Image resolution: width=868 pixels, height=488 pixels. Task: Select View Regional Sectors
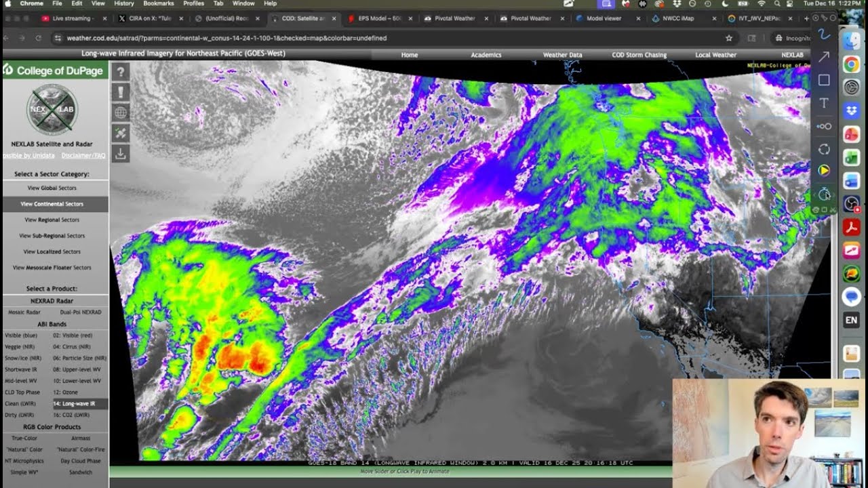pos(52,220)
